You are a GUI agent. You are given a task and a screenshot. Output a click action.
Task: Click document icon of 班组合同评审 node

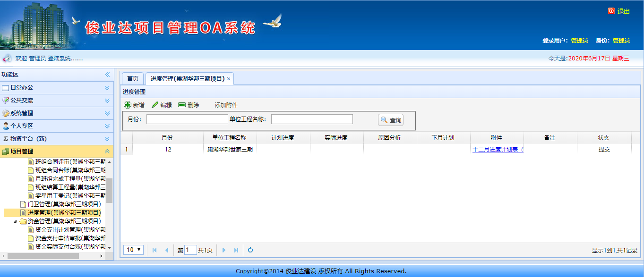pos(31,161)
